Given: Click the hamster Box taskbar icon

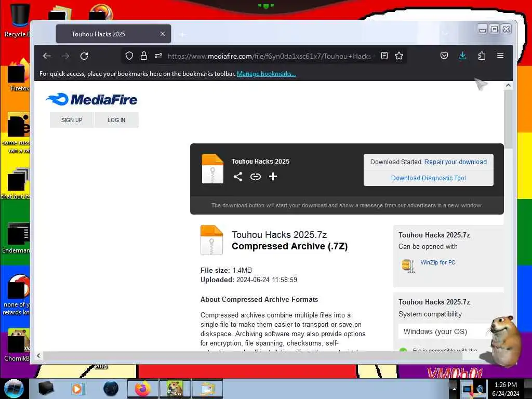Looking at the screenshot, I should (175, 389).
